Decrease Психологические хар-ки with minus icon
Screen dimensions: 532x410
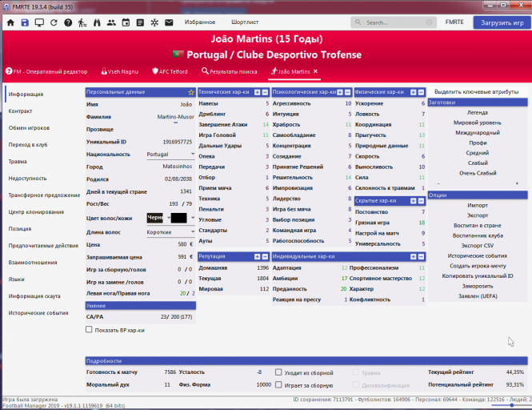[347, 92]
